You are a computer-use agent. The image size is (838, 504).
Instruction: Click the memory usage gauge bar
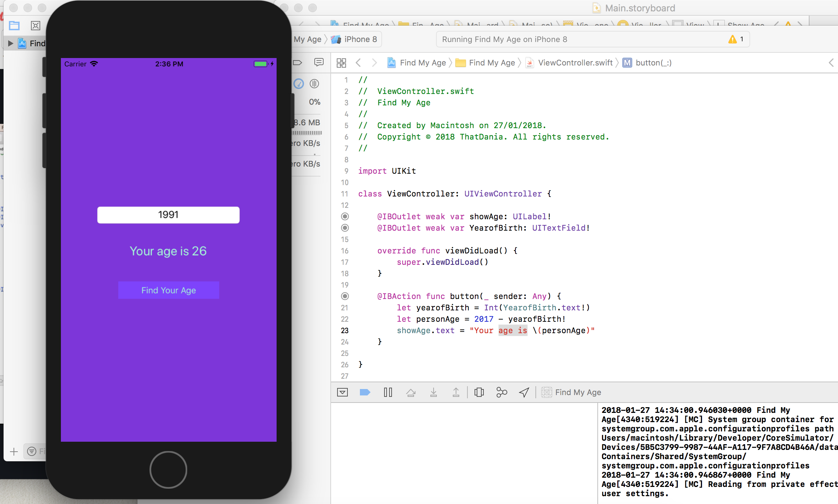click(307, 133)
